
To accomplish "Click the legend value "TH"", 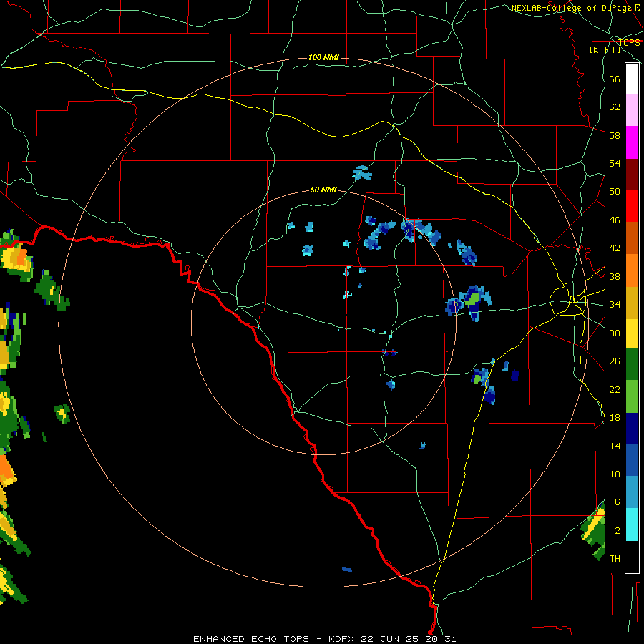I will pos(615,559).
